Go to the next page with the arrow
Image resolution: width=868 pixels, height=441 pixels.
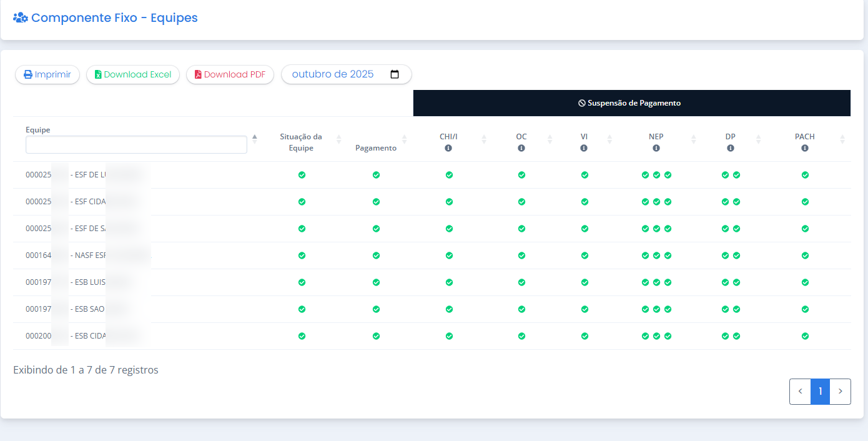tap(840, 391)
